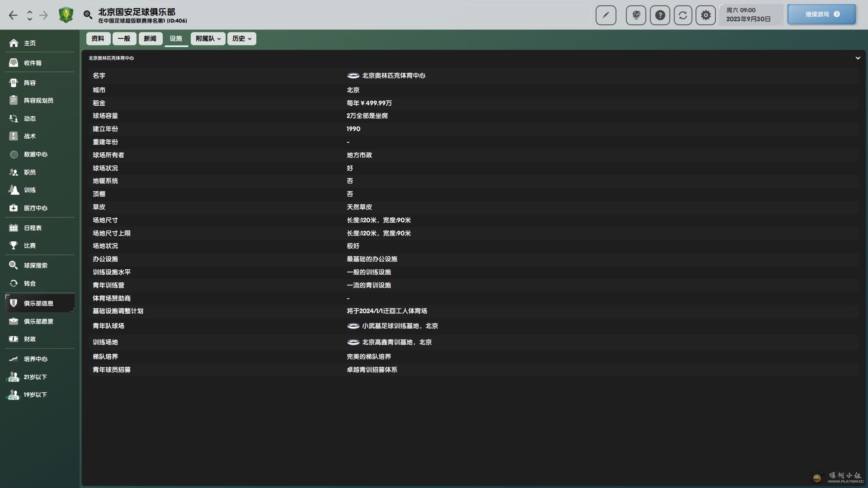Open the globe head icon in toolbar

coord(636,15)
